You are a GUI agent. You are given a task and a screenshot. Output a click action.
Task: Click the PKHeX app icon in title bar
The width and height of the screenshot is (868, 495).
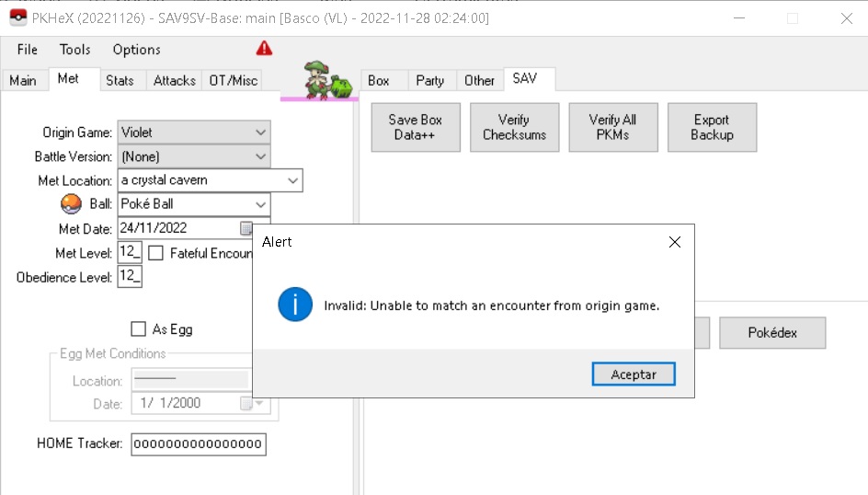coord(18,17)
